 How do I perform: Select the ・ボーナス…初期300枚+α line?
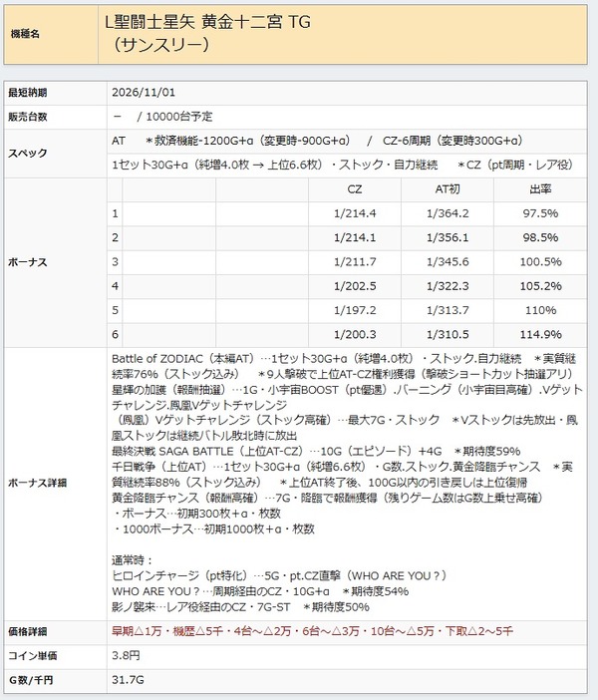196,513
